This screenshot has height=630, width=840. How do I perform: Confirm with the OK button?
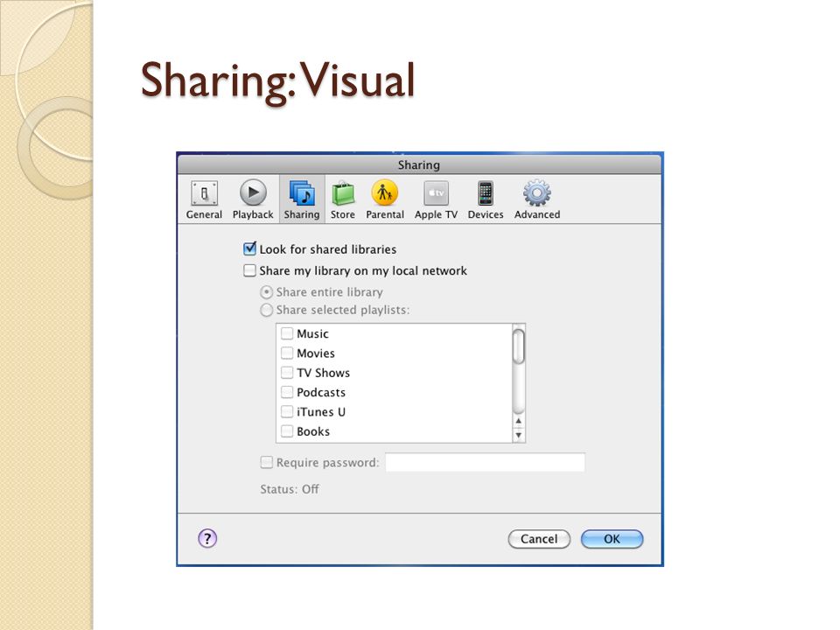point(612,539)
